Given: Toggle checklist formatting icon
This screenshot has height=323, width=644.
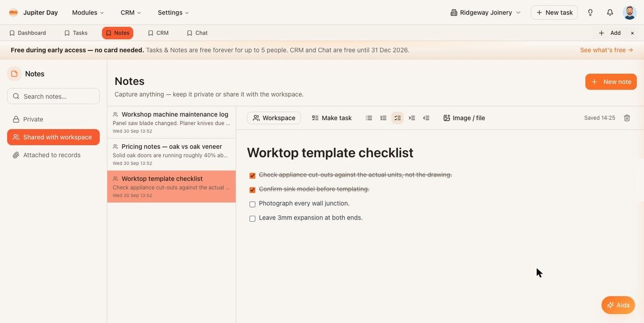Looking at the screenshot, I should pos(398,118).
